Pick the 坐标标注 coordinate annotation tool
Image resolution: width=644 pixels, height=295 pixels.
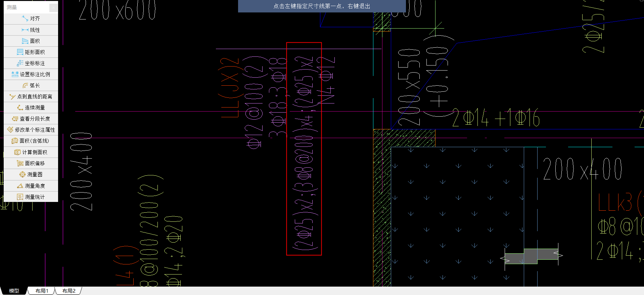(31, 63)
